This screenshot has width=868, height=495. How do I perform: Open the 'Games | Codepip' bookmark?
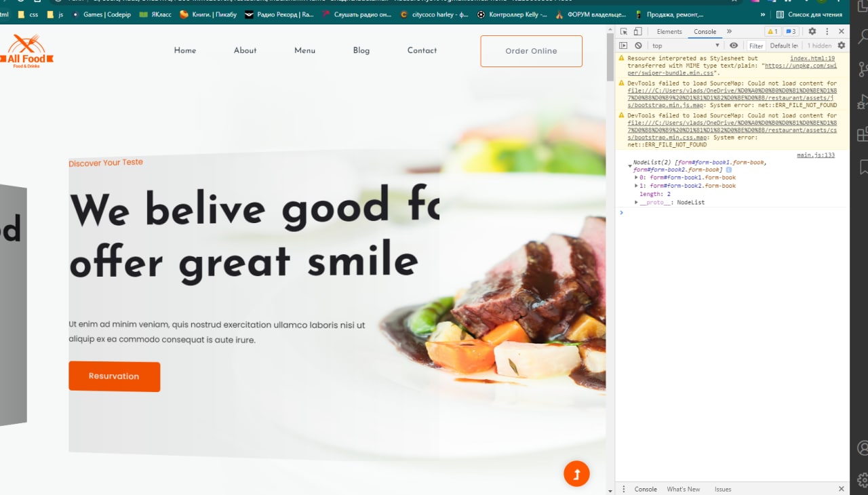pyautogui.click(x=101, y=14)
